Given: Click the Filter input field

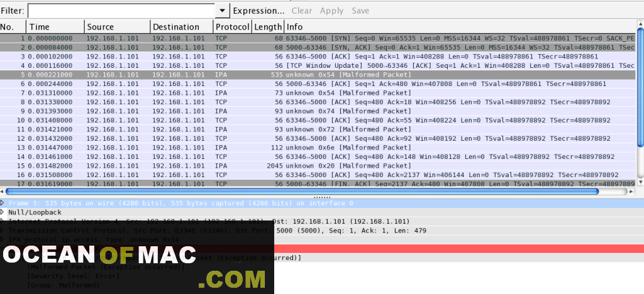Looking at the screenshot, I should [x=121, y=11].
